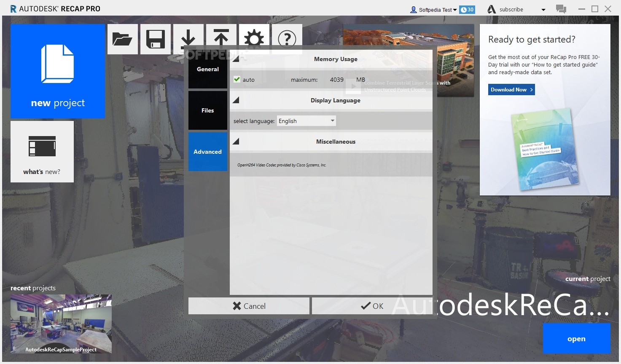Click the maximum memory value 4039

click(337, 80)
